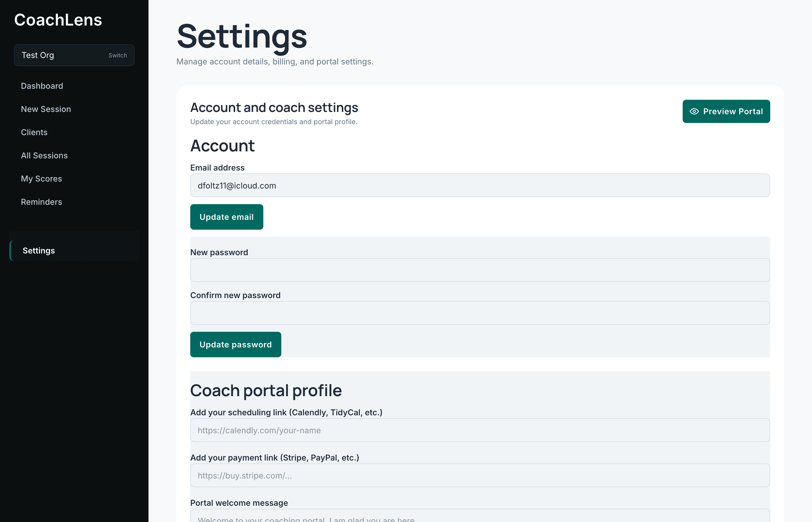Screen dimensions: 812x522
Task: Click the CoachLens logo text
Action: pos(58,20)
